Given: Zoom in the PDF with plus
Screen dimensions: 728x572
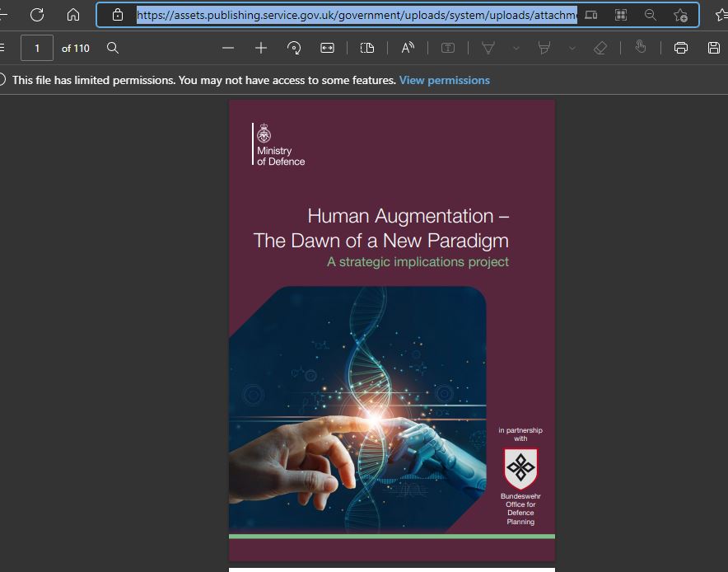Looking at the screenshot, I should [261, 48].
